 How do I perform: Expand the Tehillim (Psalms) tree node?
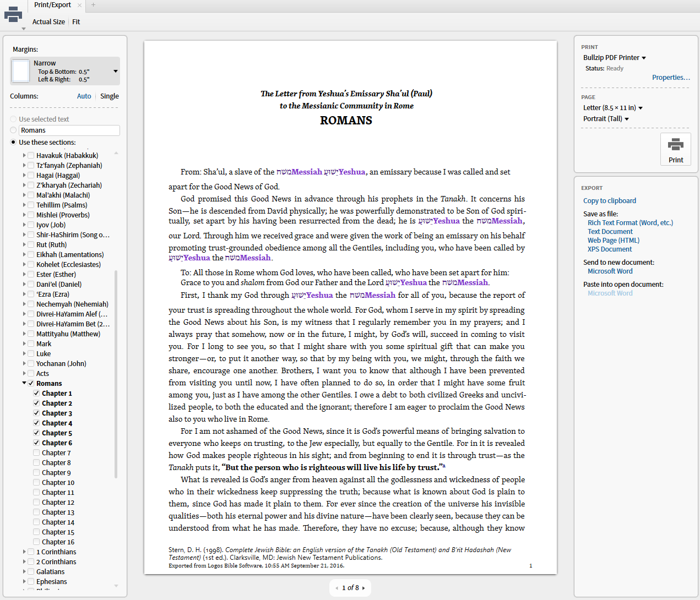[24, 205]
